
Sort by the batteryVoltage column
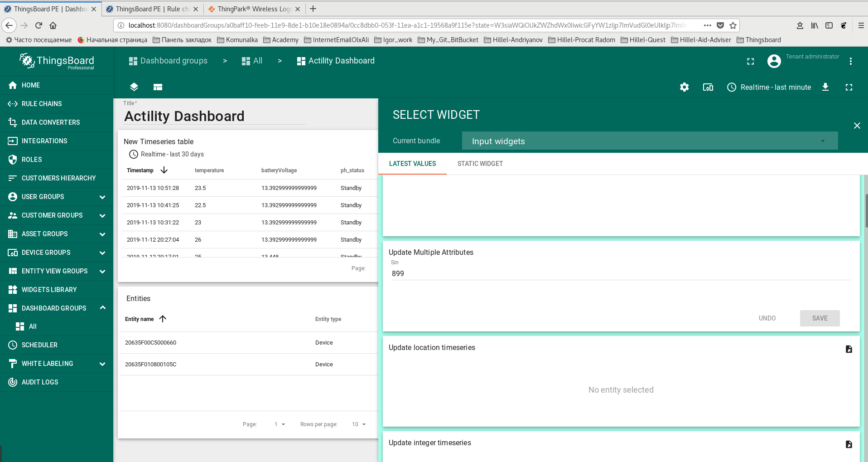[x=279, y=170]
